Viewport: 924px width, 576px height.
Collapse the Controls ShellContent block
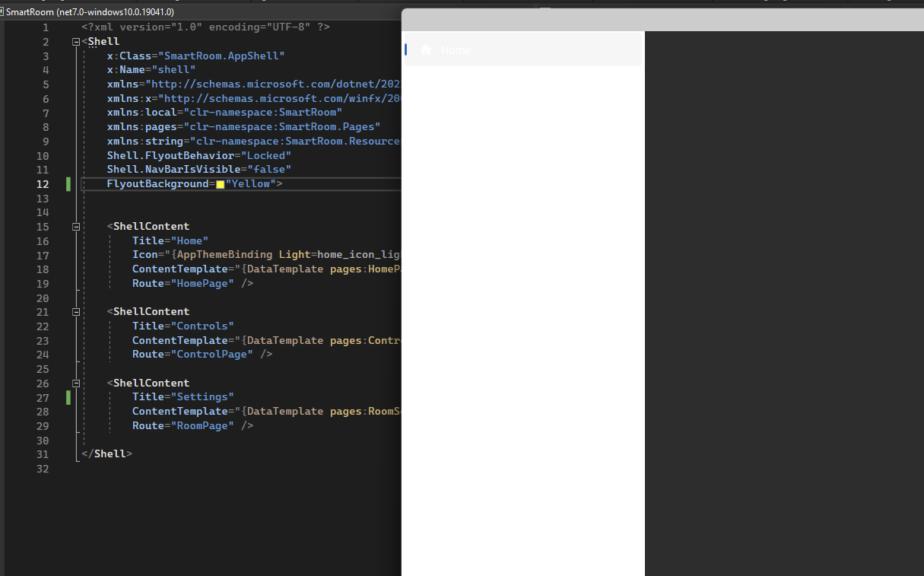pos(75,311)
